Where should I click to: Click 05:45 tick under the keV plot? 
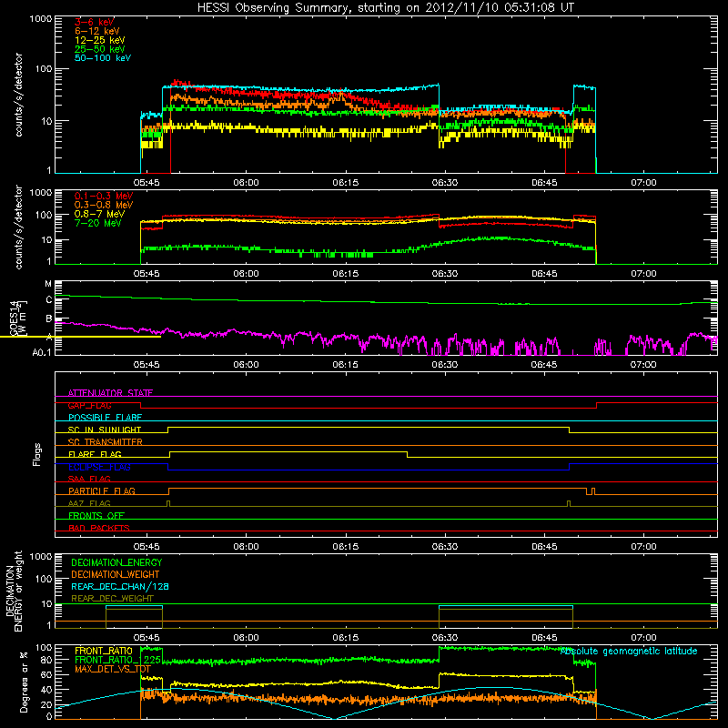147,183
